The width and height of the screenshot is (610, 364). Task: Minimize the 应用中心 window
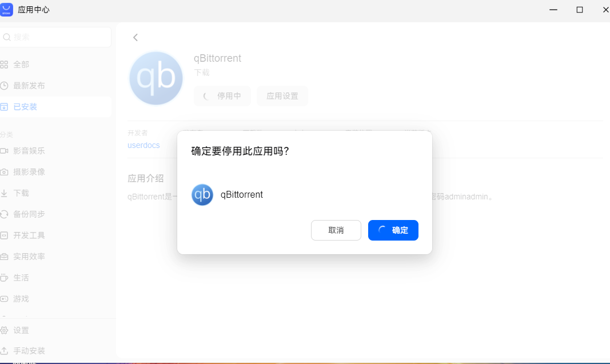tap(553, 10)
